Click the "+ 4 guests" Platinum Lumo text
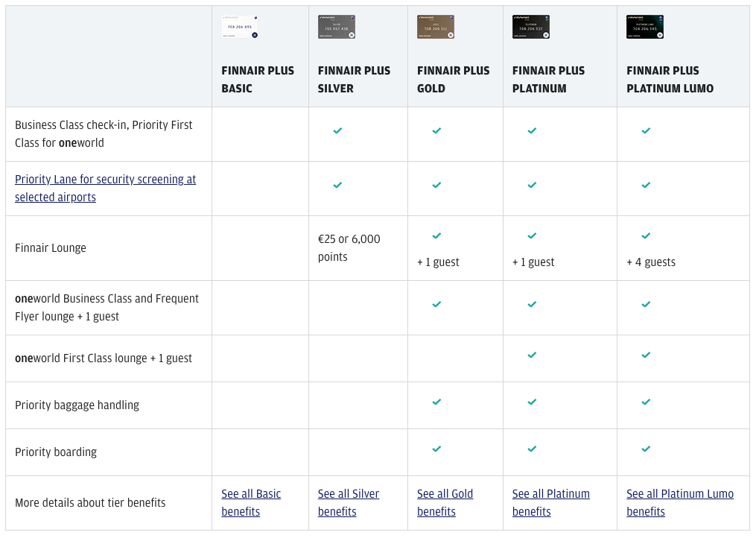 point(651,262)
